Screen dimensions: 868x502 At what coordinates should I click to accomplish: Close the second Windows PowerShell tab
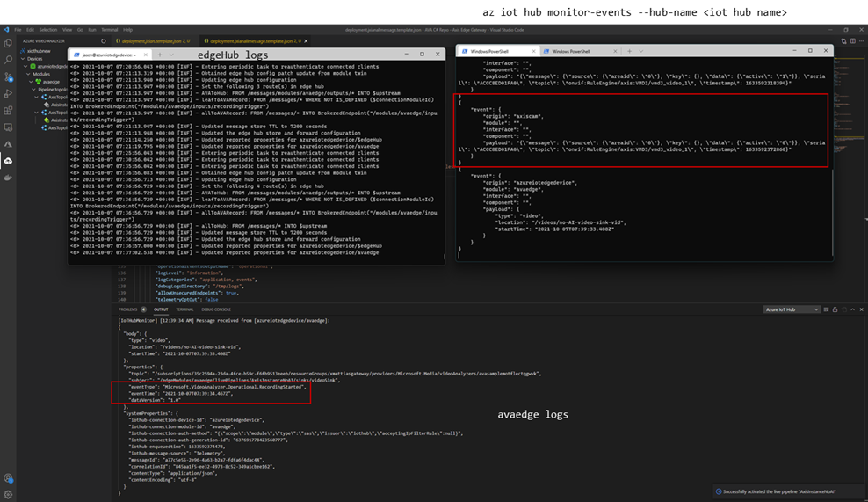[615, 51]
